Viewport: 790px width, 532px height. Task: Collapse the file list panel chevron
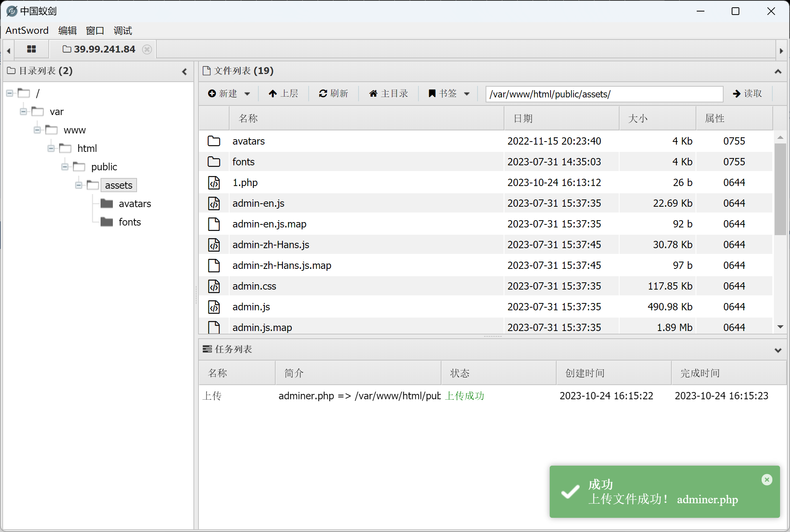778,71
